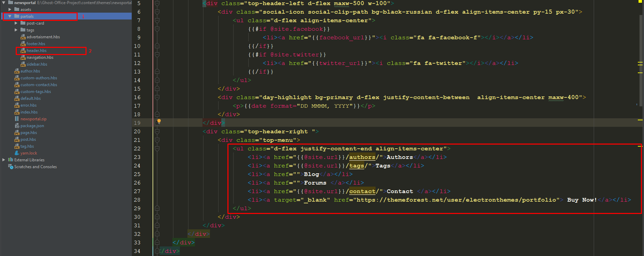644x256 pixels.
Task: Click the index.hbs file icon
Action: coord(17,112)
